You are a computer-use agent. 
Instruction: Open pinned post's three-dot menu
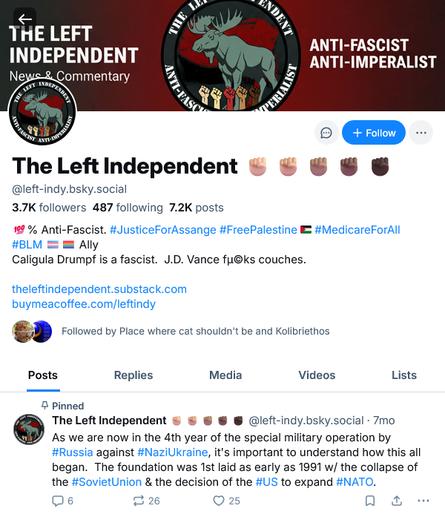point(423,500)
